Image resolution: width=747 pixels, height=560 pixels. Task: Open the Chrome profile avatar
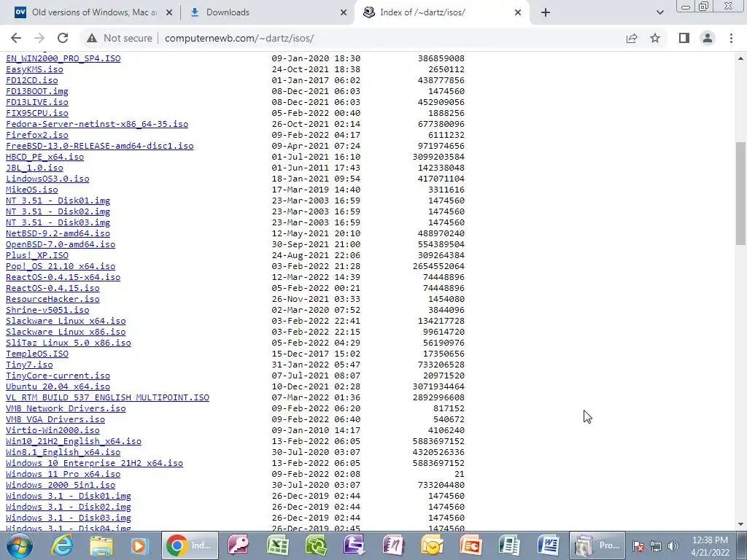(x=708, y=38)
